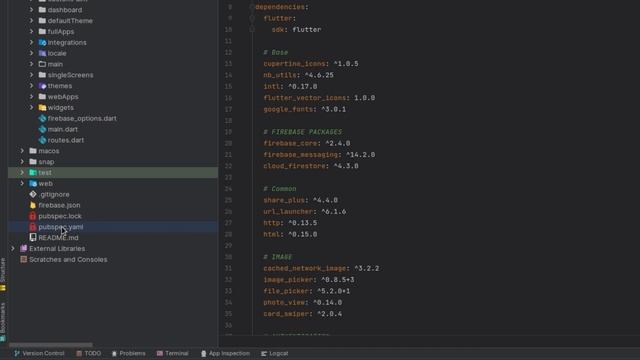The image size is (640, 360).
Task: Select pubspec.lock in project tree
Action: click(60, 216)
